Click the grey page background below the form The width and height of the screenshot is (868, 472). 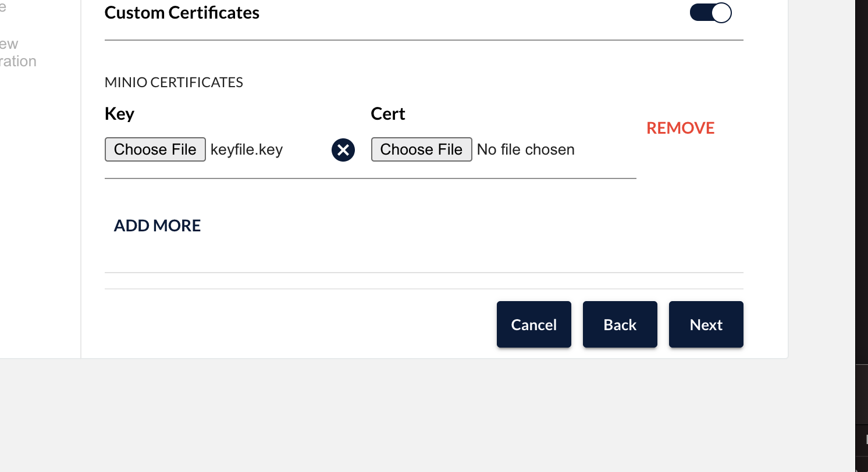407,416
